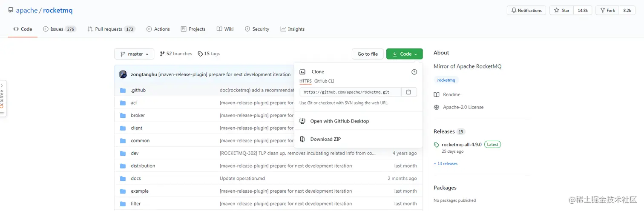Screen dimensions: 644x211
Task: Click the tags icon beside 15 tags
Action: pos(200,54)
